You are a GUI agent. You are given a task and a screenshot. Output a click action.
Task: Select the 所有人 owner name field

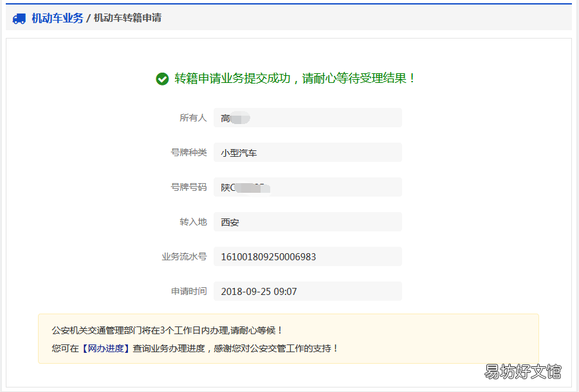(x=308, y=118)
